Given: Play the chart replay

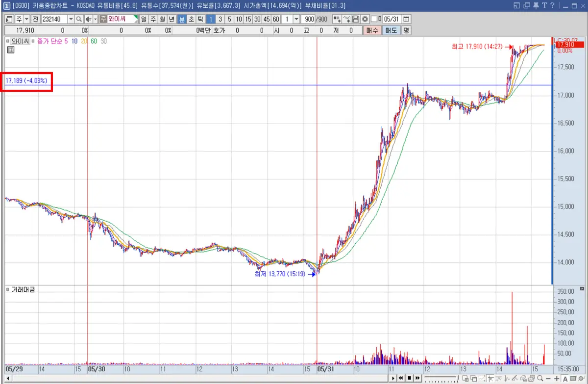Looking at the screenshot, I should click(393, 379).
